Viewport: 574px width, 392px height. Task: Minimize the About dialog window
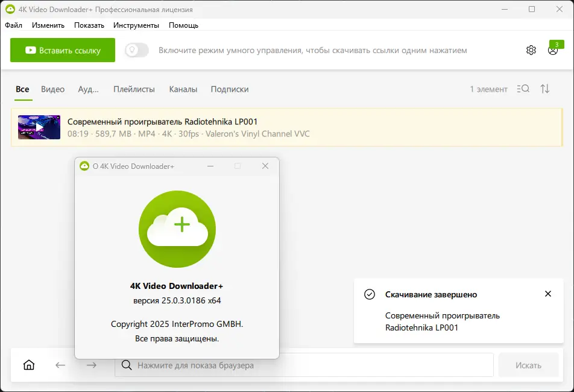(x=210, y=166)
